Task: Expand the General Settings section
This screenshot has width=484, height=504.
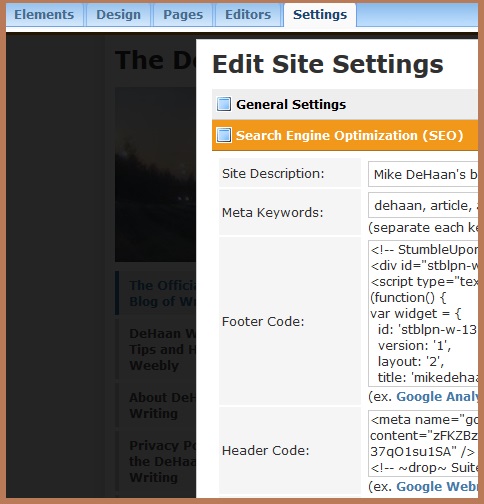Action: [x=345, y=104]
